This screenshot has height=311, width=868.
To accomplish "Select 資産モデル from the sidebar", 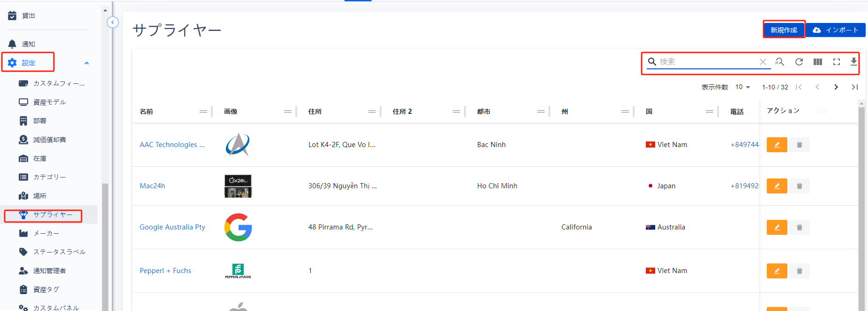I will tap(49, 102).
